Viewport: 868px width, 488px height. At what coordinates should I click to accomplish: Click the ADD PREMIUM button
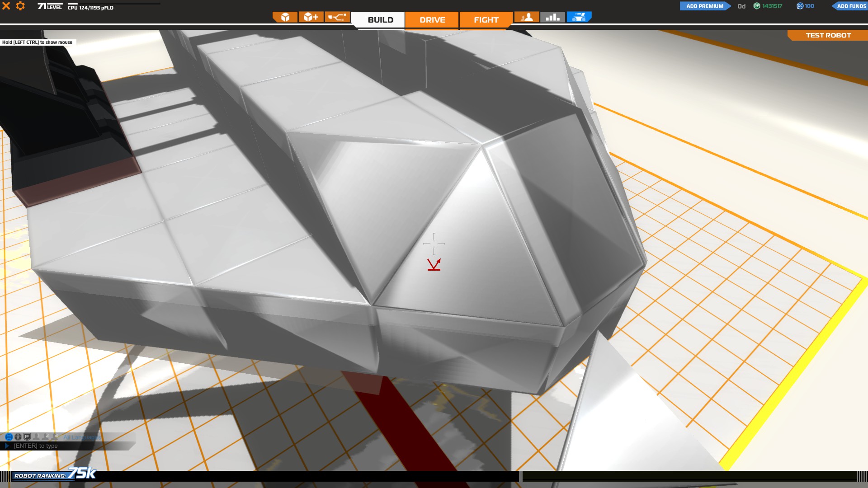coord(704,6)
